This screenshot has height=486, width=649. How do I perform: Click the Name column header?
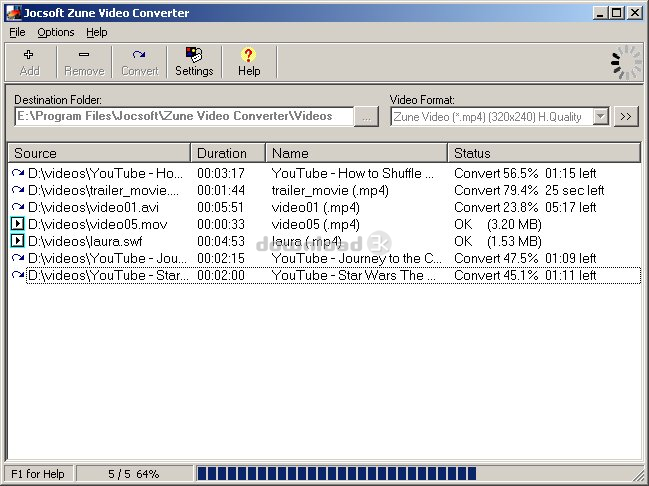[356, 153]
